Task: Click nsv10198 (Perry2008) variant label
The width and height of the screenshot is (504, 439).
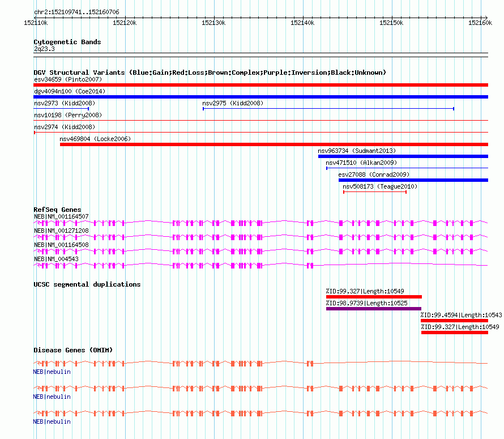Action: [x=68, y=115]
